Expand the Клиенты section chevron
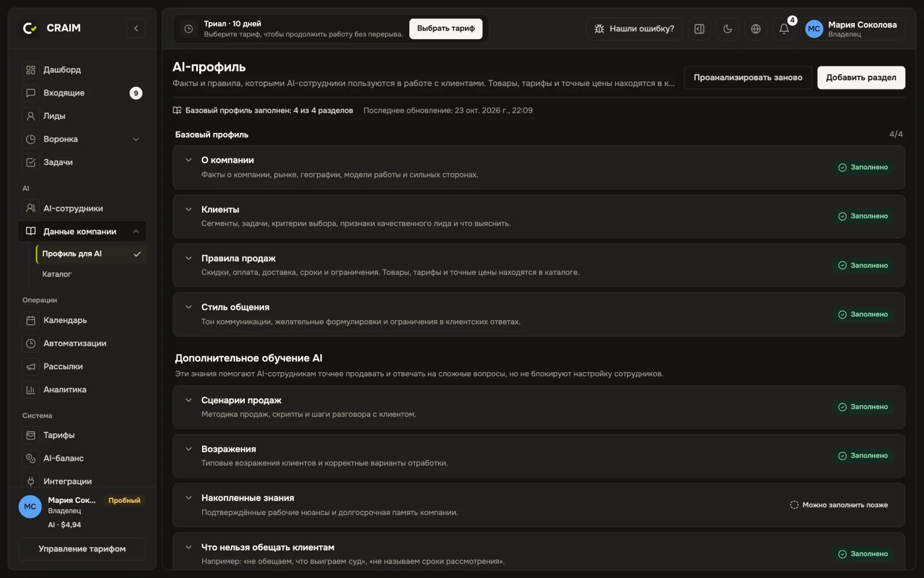The height and width of the screenshot is (578, 924). point(188,209)
